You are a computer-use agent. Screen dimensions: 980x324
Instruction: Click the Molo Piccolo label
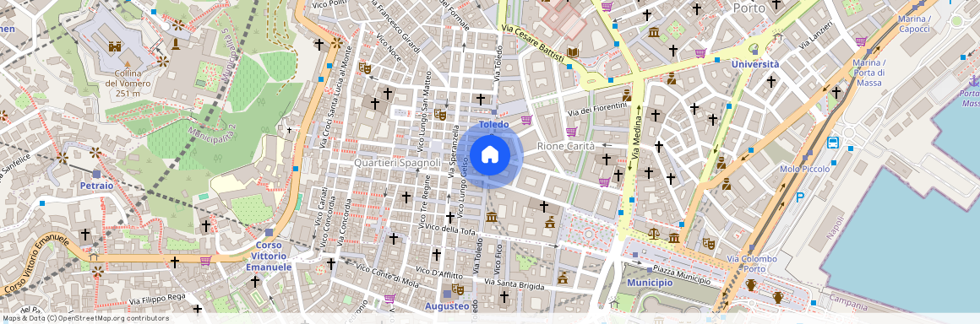pos(805,170)
